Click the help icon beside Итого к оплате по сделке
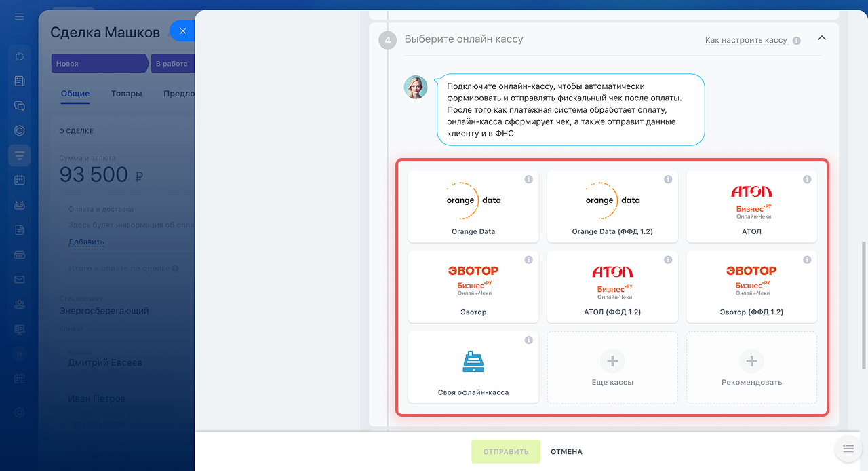868x471 pixels. pyautogui.click(x=175, y=269)
